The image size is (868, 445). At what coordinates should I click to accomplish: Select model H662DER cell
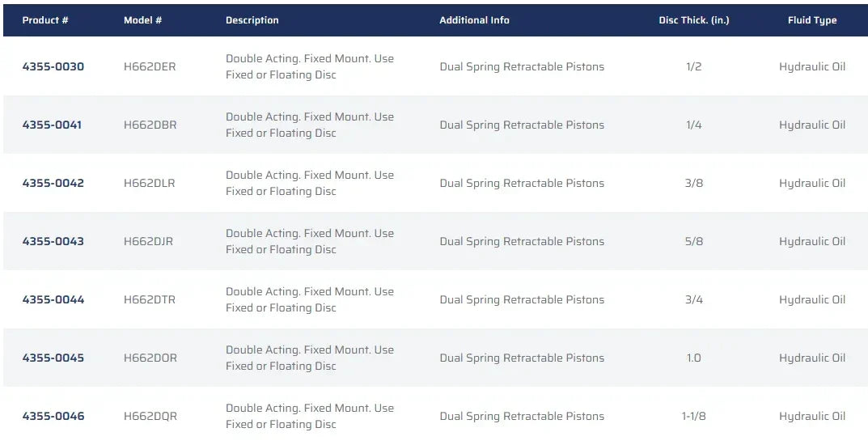click(x=150, y=66)
